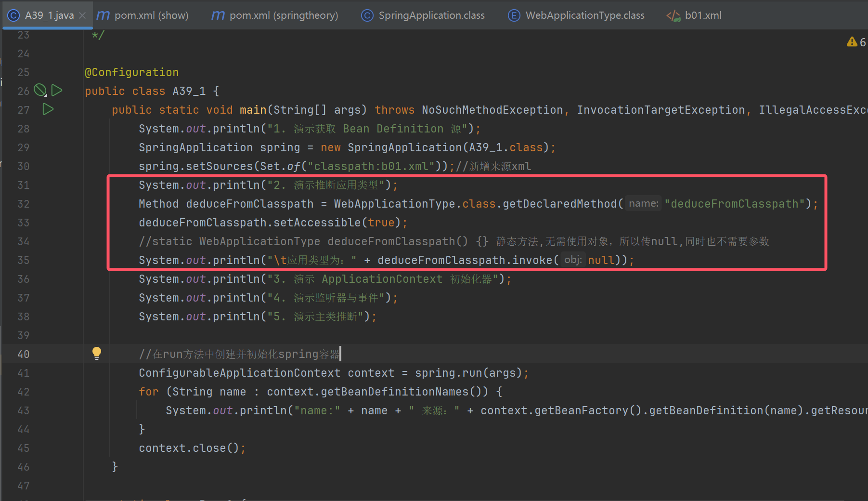Click the class icon of SpringApplication.class tab

tap(367, 15)
